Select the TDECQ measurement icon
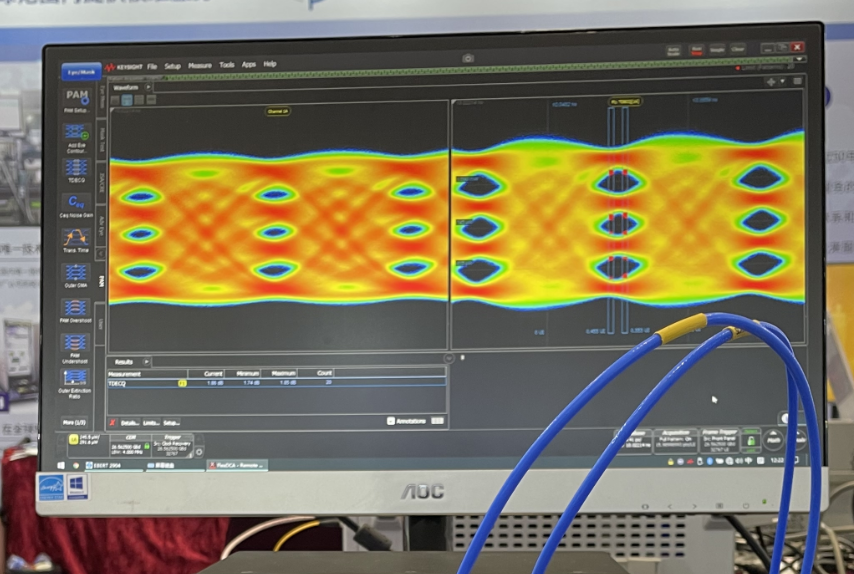Viewport: 854px width, 574px height. pyautogui.click(x=76, y=167)
